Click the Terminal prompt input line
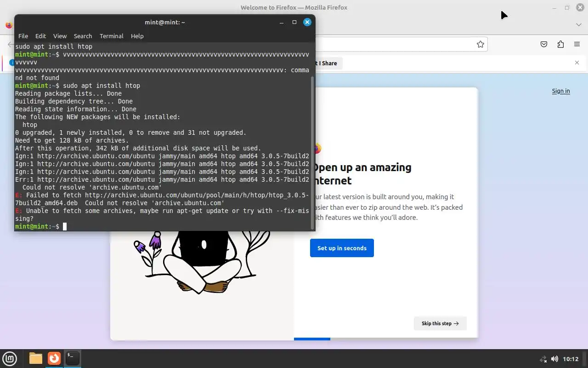The width and height of the screenshot is (588, 368). 162,226
